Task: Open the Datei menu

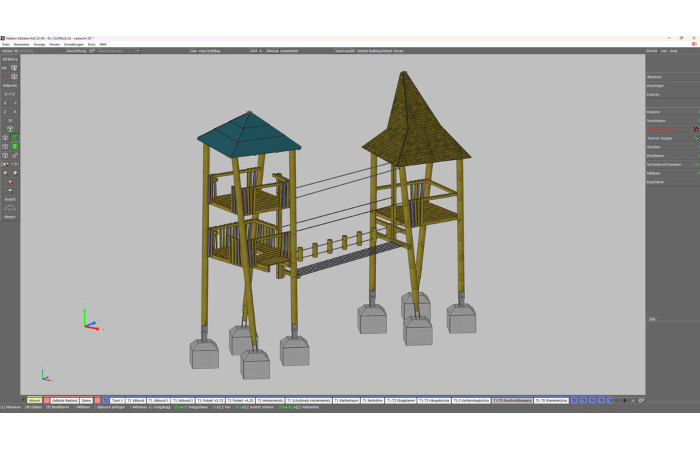Action: (x=5, y=45)
